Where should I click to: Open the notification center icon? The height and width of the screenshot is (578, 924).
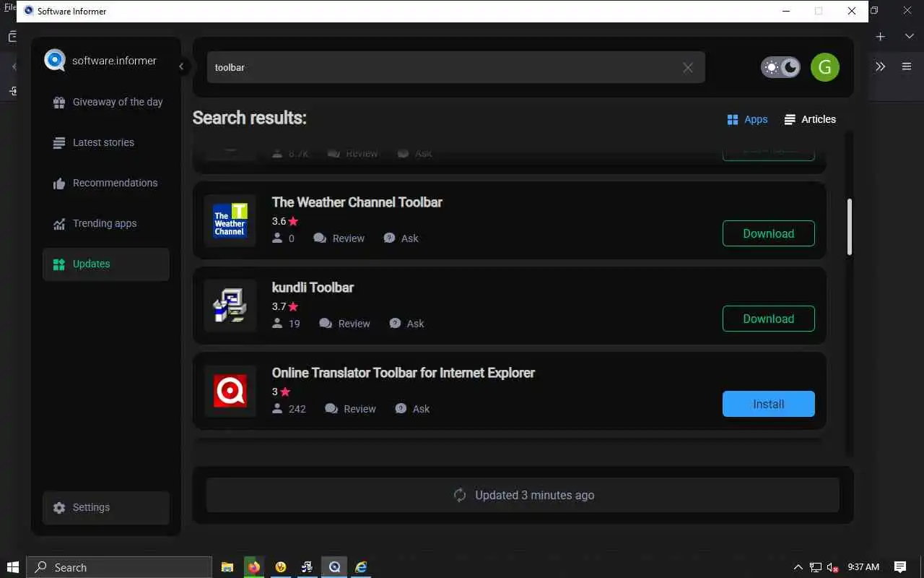[900, 567]
